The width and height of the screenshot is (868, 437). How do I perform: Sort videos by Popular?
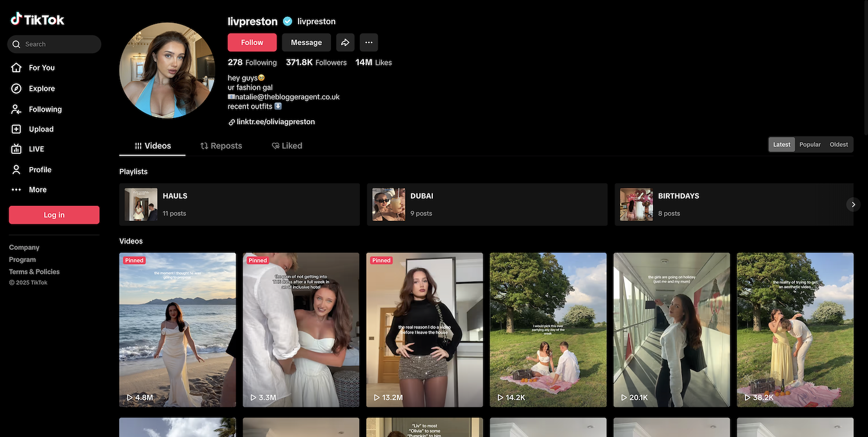(810, 145)
